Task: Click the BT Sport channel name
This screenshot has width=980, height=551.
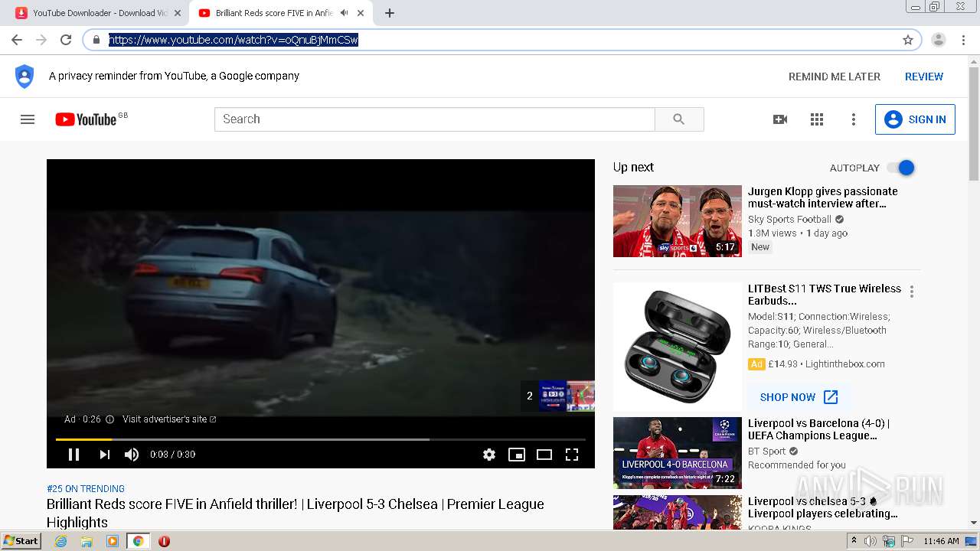Action: click(767, 452)
